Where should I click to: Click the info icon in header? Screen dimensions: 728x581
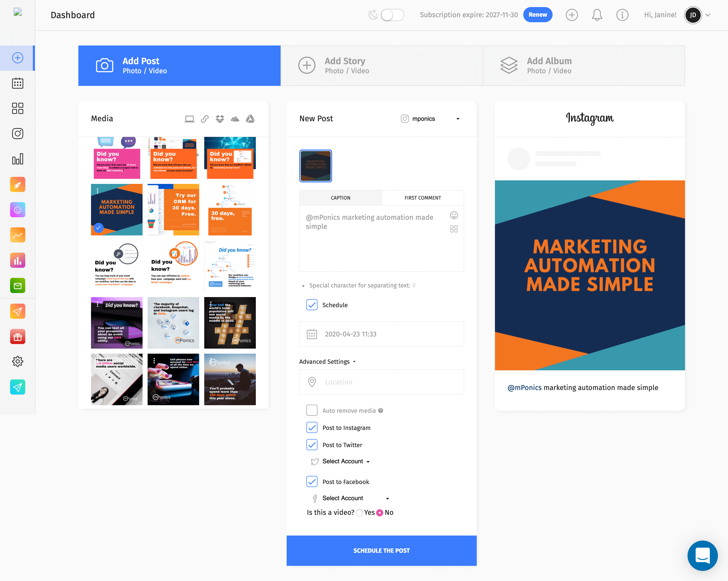(622, 15)
